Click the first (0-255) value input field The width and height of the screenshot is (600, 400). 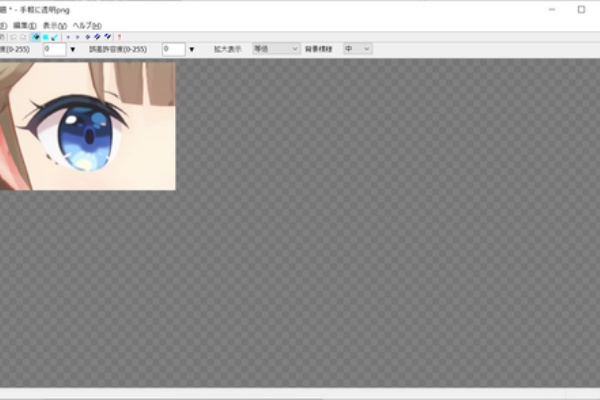(53, 48)
